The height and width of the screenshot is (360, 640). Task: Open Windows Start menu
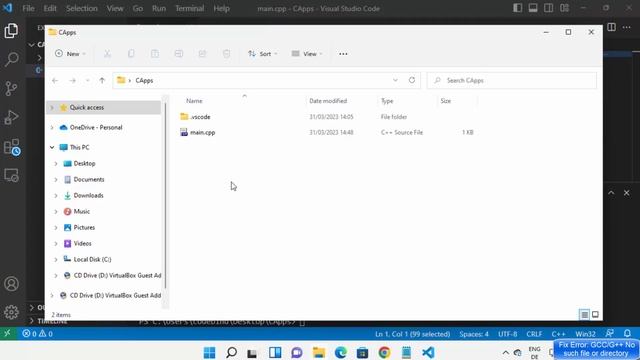coord(209,352)
